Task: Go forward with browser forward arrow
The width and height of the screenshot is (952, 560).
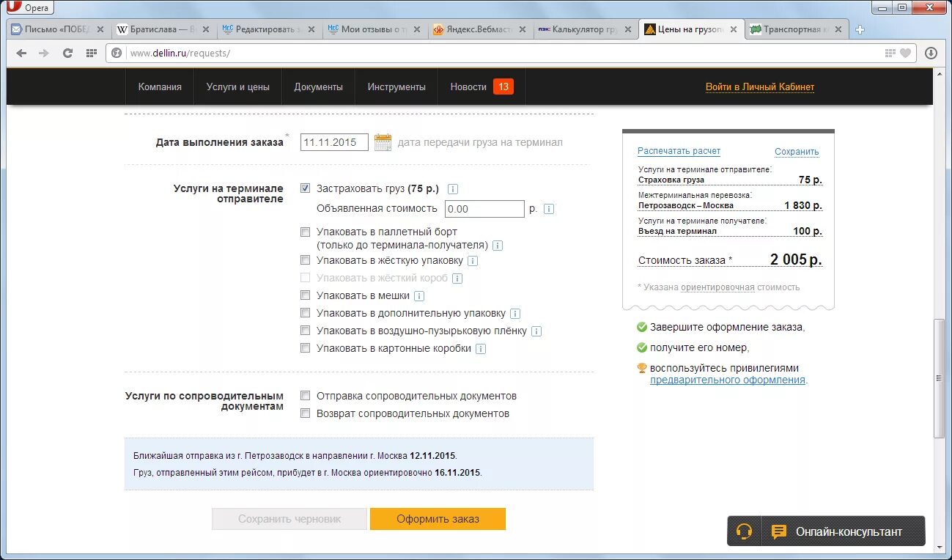Action: (x=44, y=53)
